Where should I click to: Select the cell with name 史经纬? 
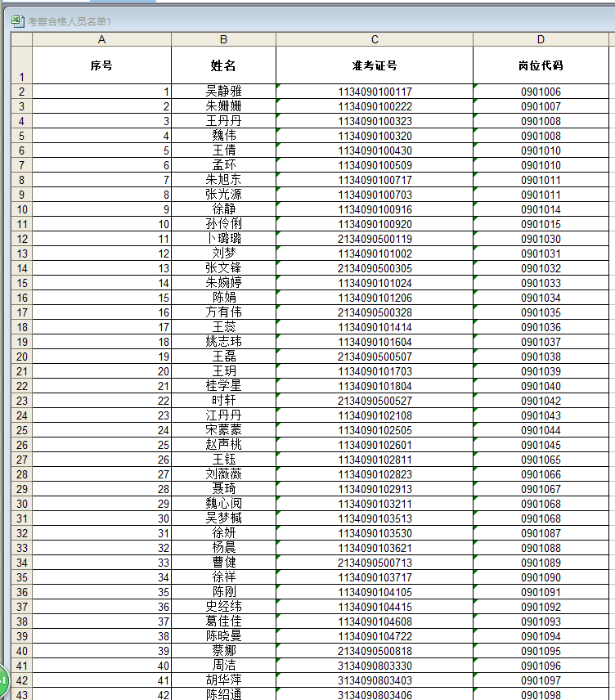(224, 607)
